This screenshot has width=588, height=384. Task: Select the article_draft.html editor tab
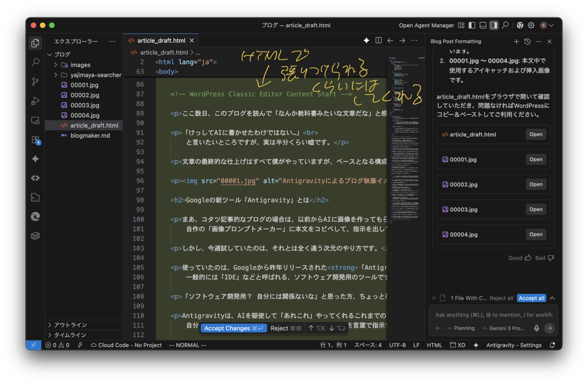point(161,40)
